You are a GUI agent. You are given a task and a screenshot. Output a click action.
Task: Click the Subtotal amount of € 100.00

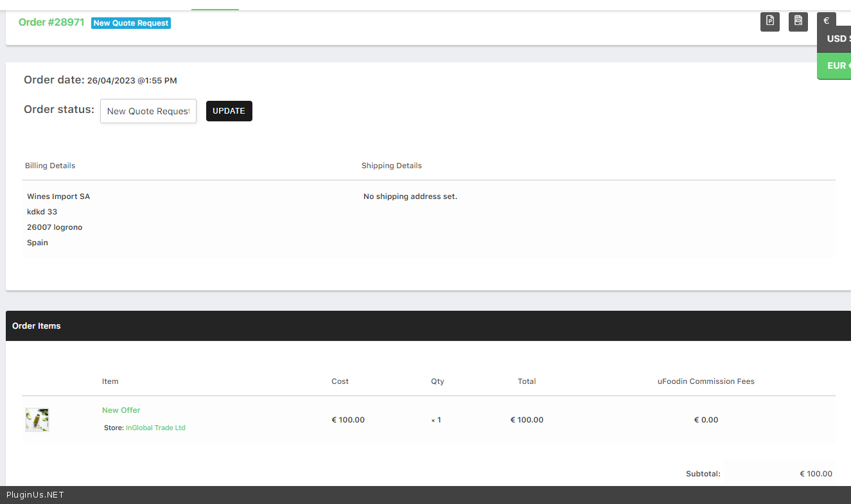pos(816,474)
